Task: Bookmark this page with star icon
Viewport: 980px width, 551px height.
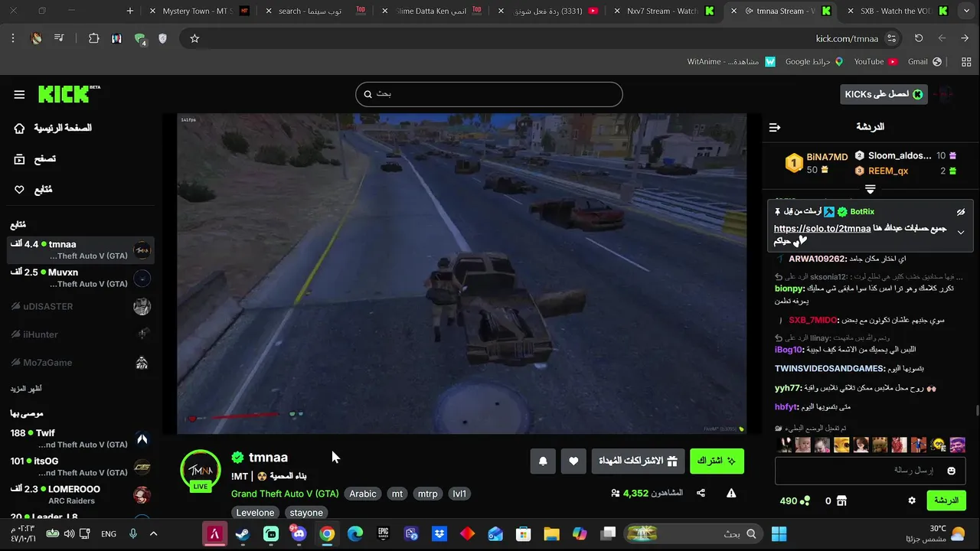Action: click(194, 38)
